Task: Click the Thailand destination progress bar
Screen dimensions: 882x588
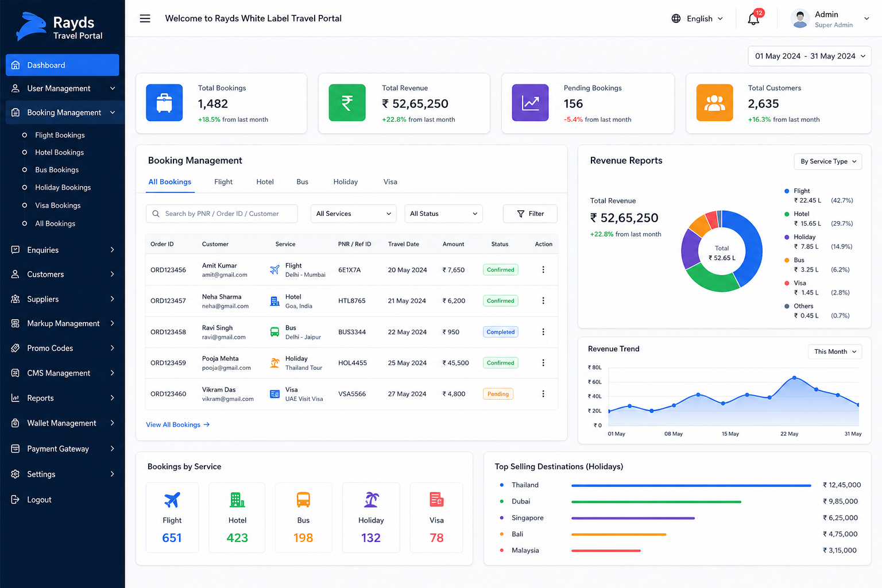Action: [x=691, y=485]
